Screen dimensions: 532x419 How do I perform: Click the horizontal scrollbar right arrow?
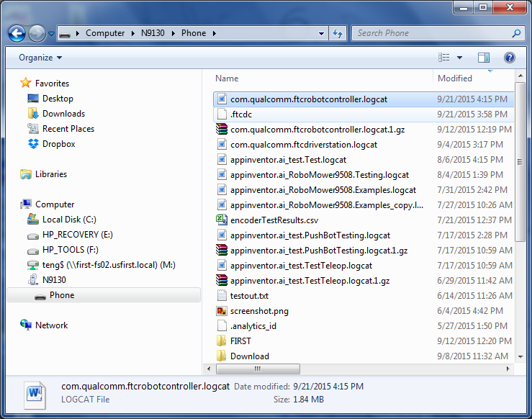point(508,369)
